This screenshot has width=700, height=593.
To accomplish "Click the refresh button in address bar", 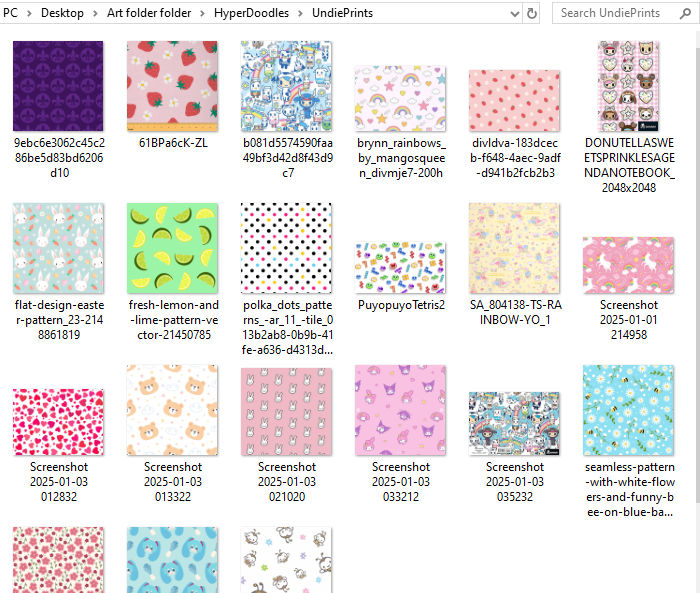I will 531,13.
